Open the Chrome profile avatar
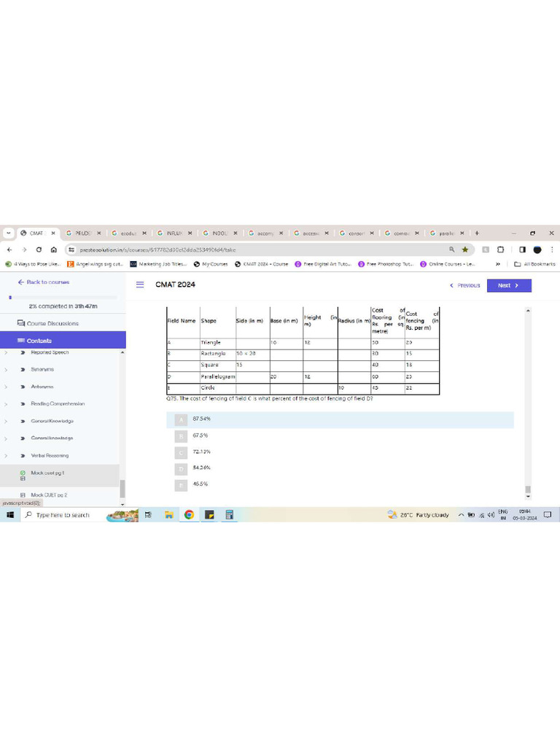560x747 pixels. [537, 249]
